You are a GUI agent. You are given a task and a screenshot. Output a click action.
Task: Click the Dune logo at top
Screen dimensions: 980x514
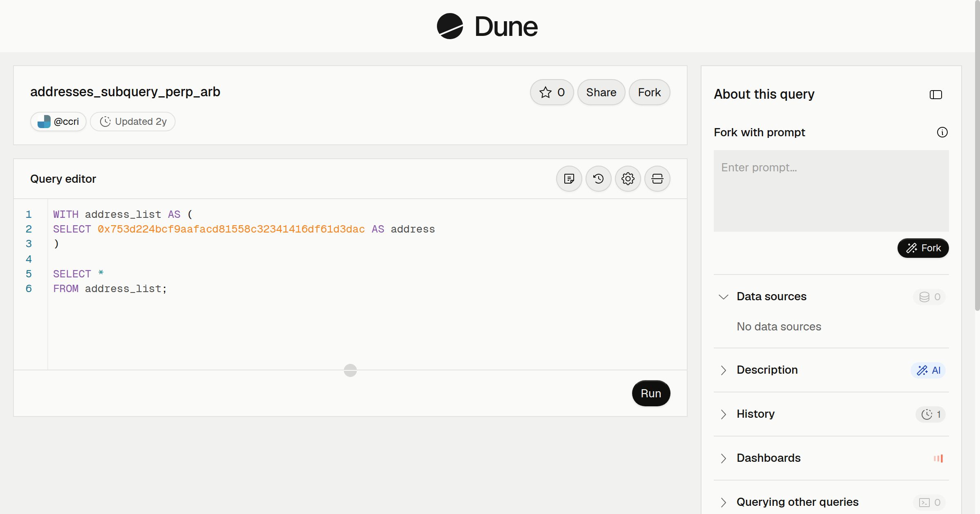click(487, 26)
